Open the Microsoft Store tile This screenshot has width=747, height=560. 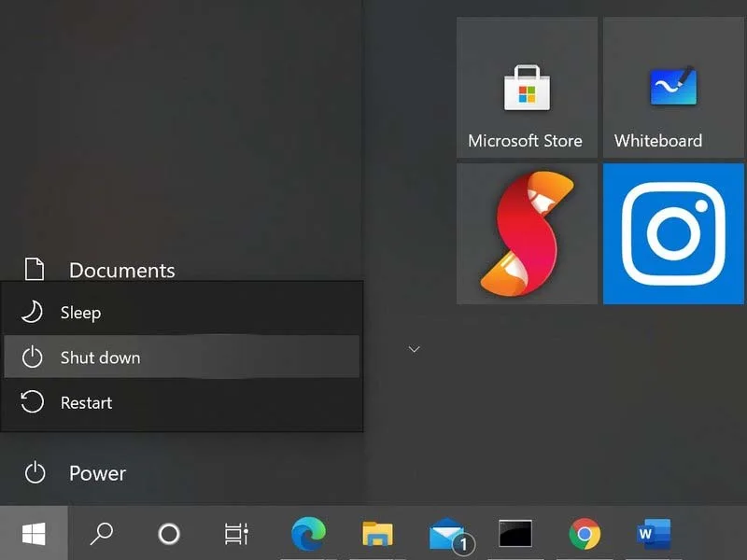[527, 88]
